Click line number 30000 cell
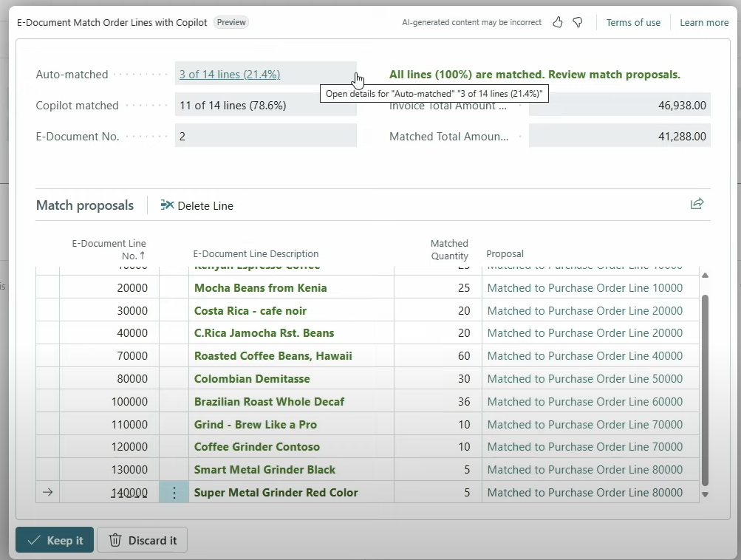Image resolution: width=741 pixels, height=560 pixels. point(109,311)
